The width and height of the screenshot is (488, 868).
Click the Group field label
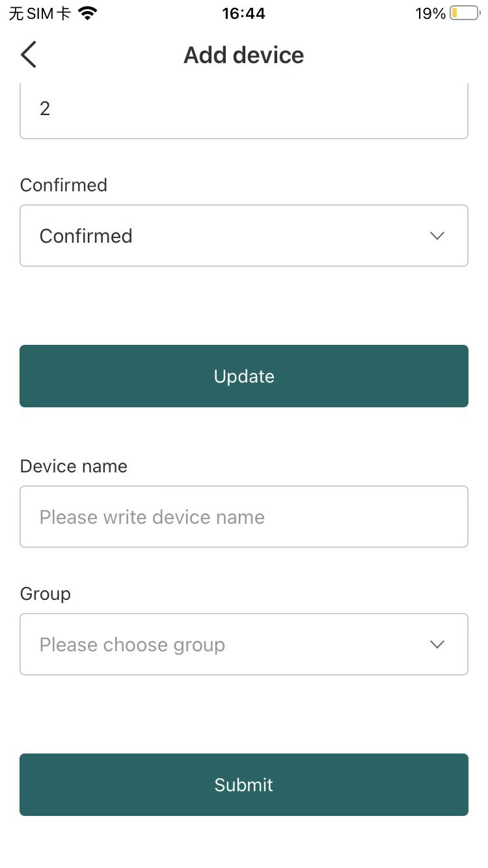click(x=46, y=593)
